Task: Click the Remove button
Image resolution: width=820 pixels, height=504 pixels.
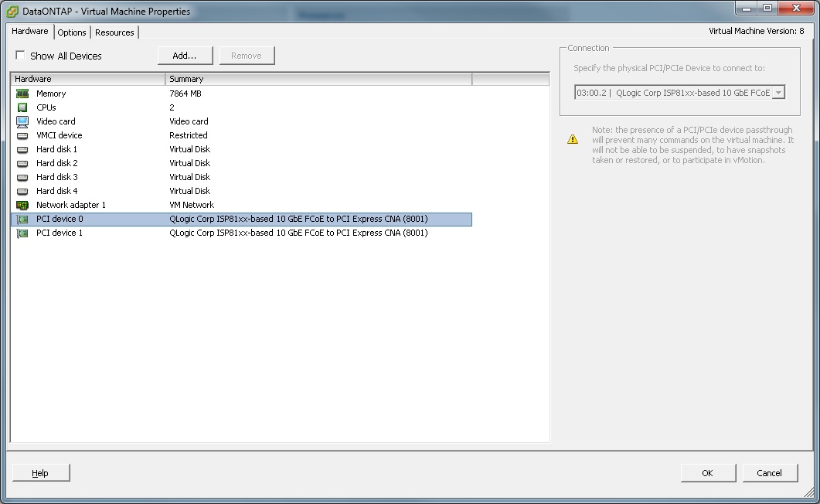Action: coord(247,56)
